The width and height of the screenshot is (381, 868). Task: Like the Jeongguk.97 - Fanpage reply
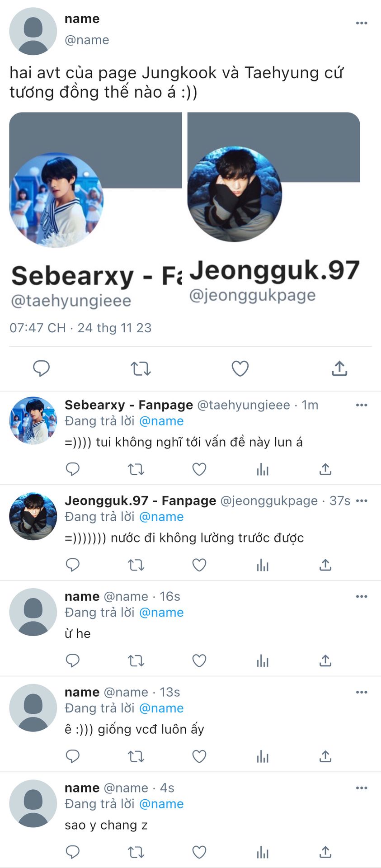pos(199,565)
